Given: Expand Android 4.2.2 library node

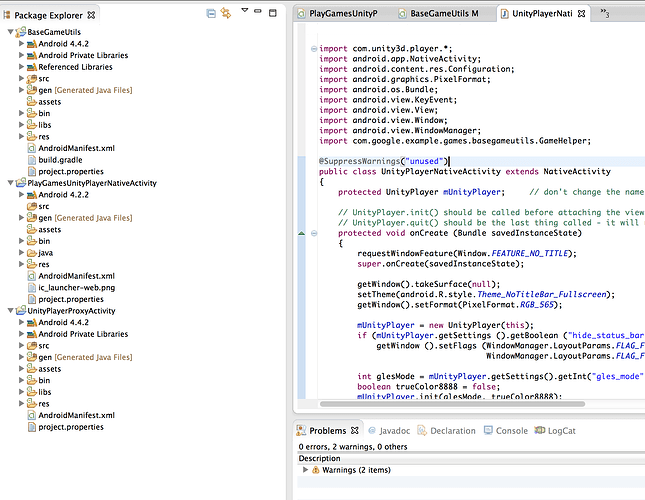Looking at the screenshot, I should (21, 194).
